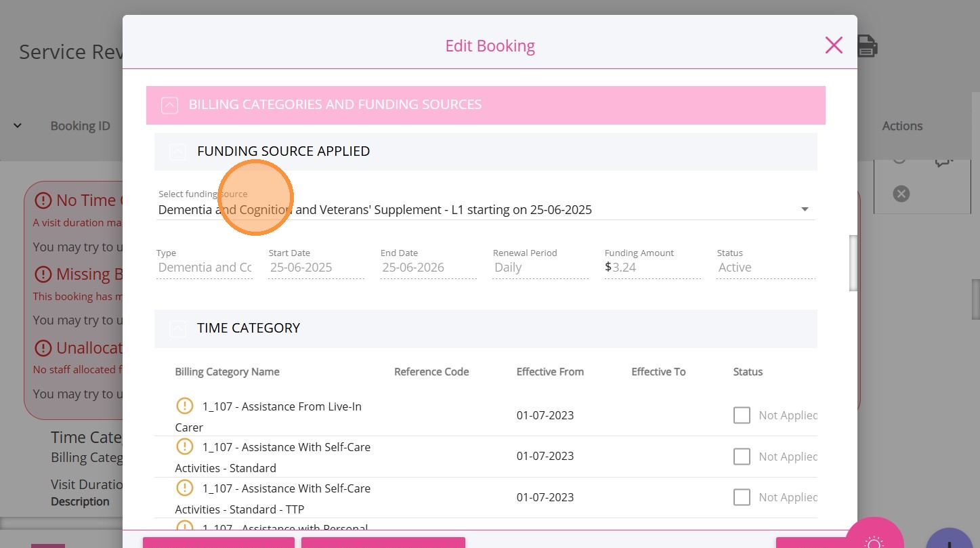Click the Funding Amount field

pos(652,268)
